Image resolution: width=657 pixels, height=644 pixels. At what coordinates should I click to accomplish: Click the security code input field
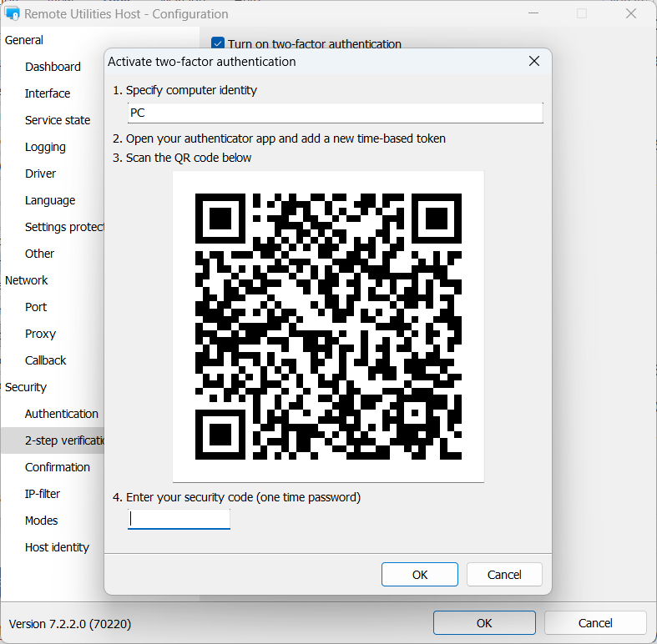179,519
